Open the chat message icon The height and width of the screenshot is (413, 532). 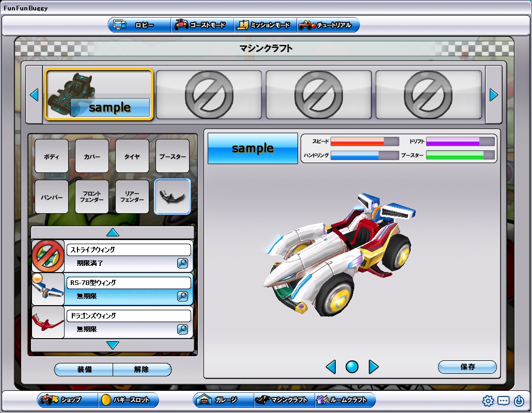click(x=503, y=401)
